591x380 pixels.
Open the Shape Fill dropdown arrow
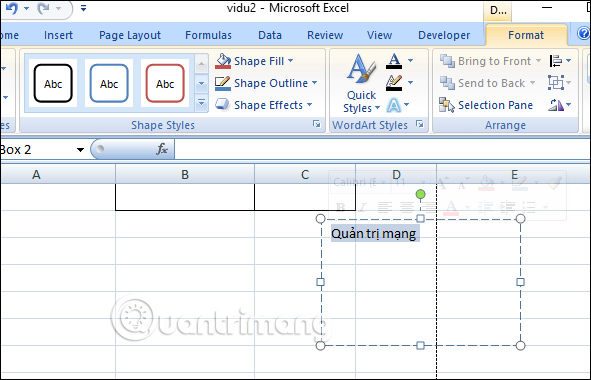click(291, 60)
